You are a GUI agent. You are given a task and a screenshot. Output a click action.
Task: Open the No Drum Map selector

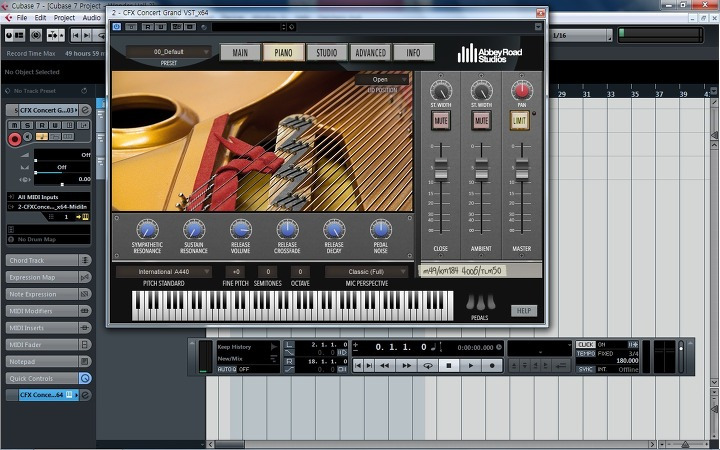click(48, 239)
